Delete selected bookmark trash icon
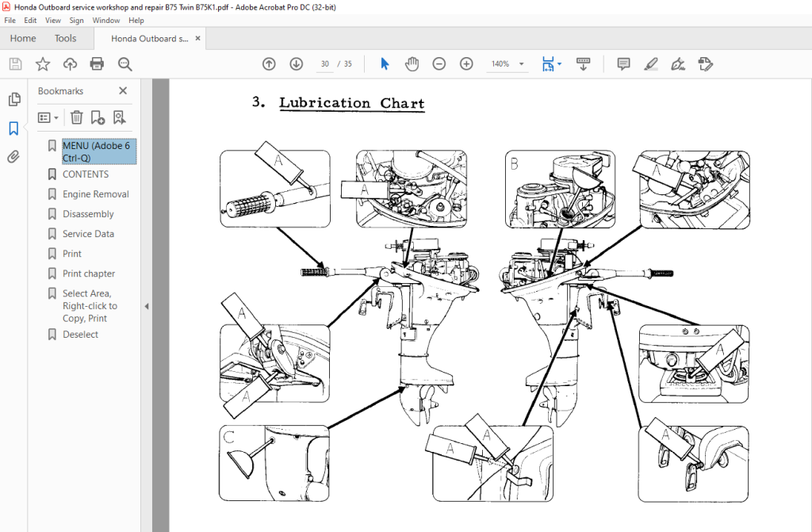This screenshot has height=532, width=812. point(76,117)
